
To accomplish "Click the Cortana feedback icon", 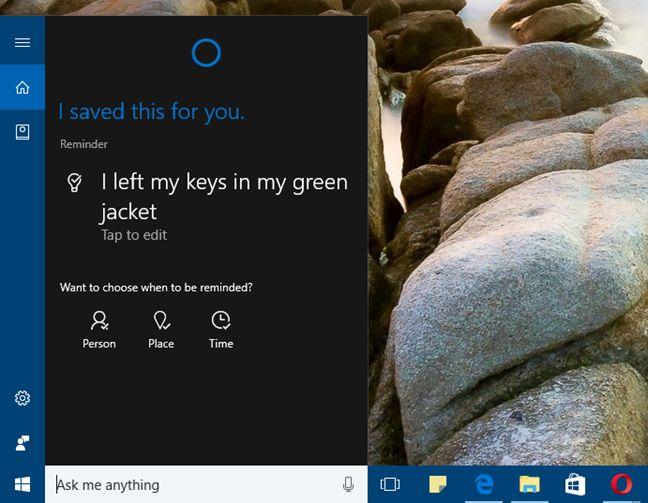I will 22,442.
